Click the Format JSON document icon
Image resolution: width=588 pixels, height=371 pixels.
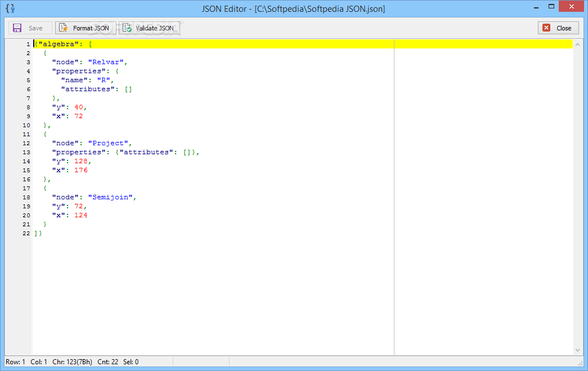pos(64,28)
